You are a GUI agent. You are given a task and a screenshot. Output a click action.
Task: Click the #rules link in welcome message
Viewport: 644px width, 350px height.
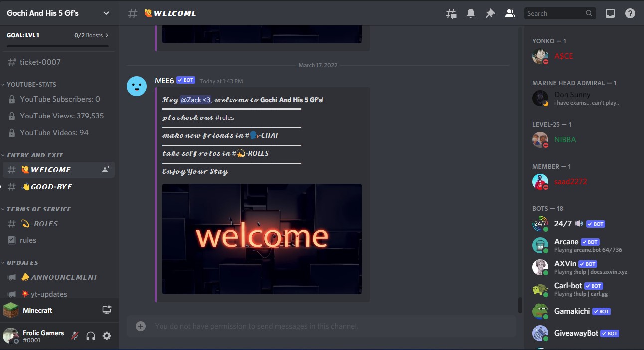tap(224, 118)
